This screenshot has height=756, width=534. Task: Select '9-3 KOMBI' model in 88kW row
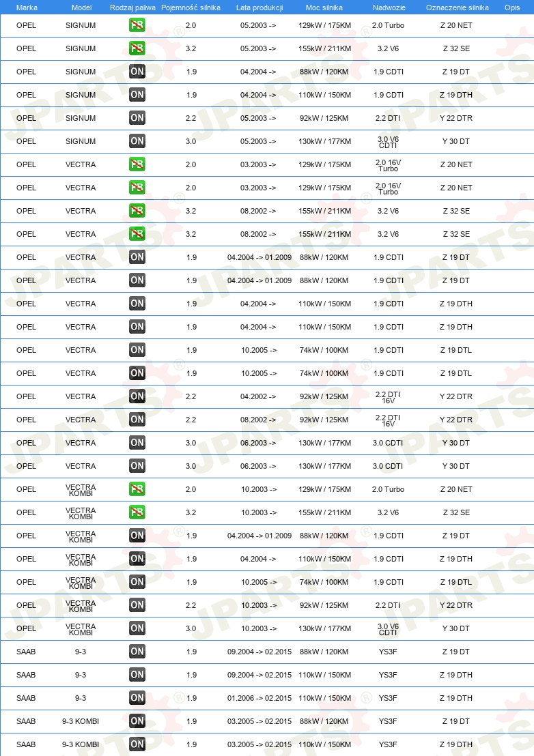coord(81,721)
